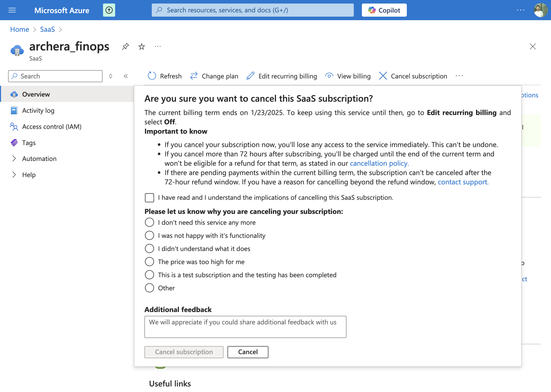Viewport: 551px width, 392px height.
Task: Refresh the SaaS resource
Action: tap(165, 76)
